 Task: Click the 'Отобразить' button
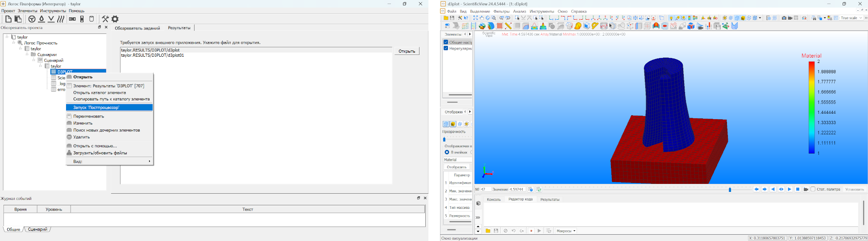click(457, 167)
